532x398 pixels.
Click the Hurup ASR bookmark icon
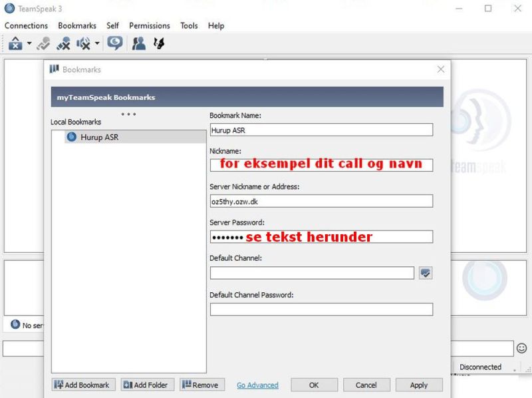pyautogui.click(x=72, y=137)
